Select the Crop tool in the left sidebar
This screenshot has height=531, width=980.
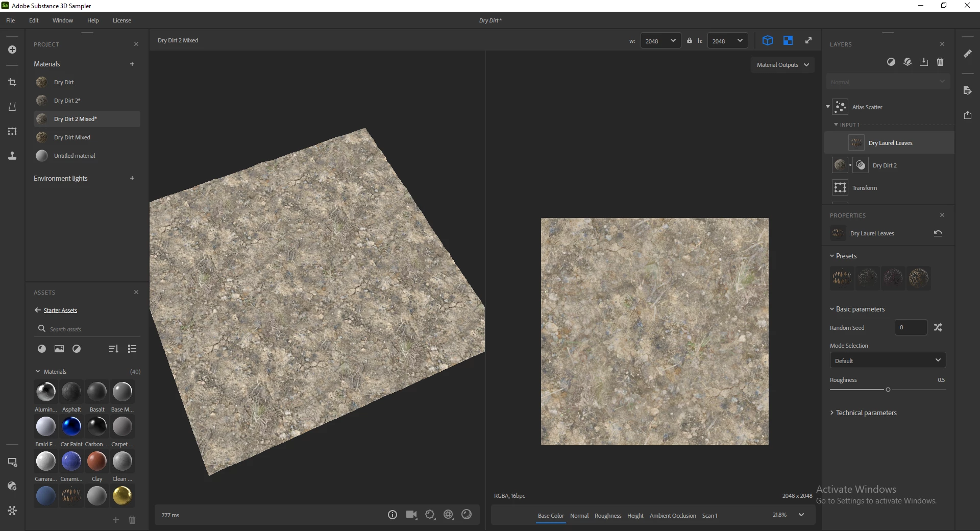[x=12, y=82]
